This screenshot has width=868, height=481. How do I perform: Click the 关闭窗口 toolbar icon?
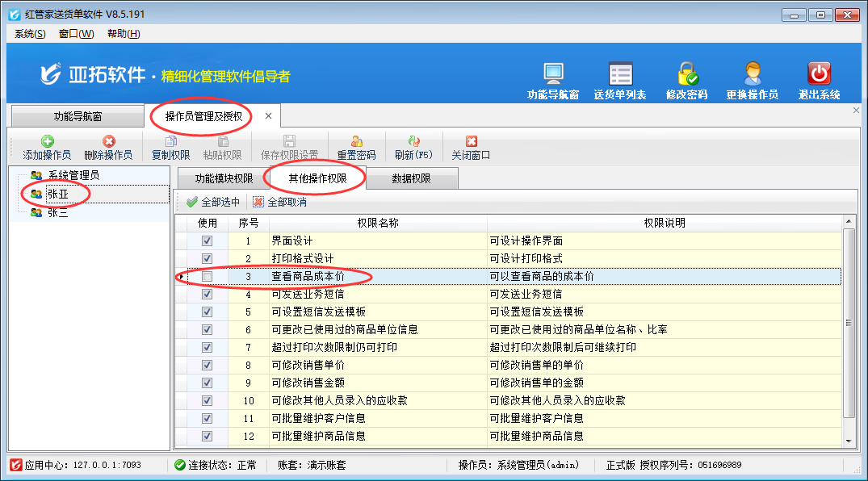pos(471,142)
